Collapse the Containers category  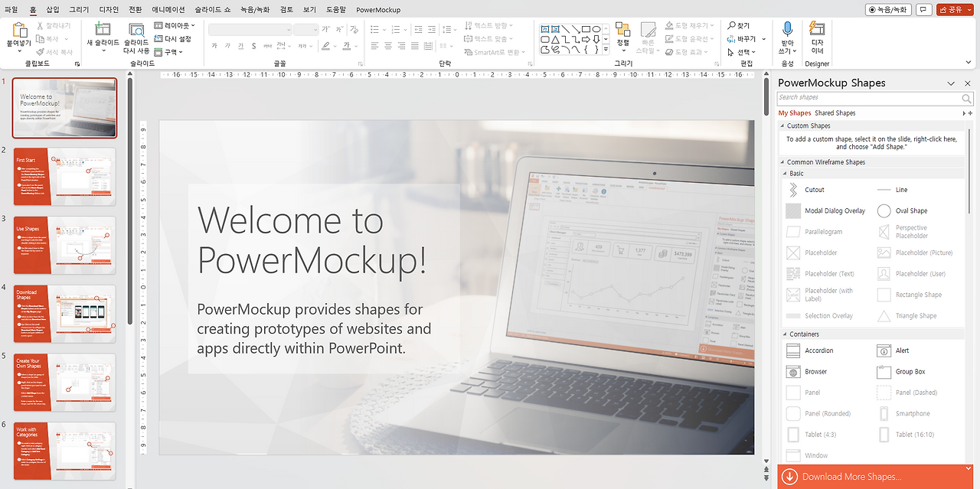pos(785,334)
